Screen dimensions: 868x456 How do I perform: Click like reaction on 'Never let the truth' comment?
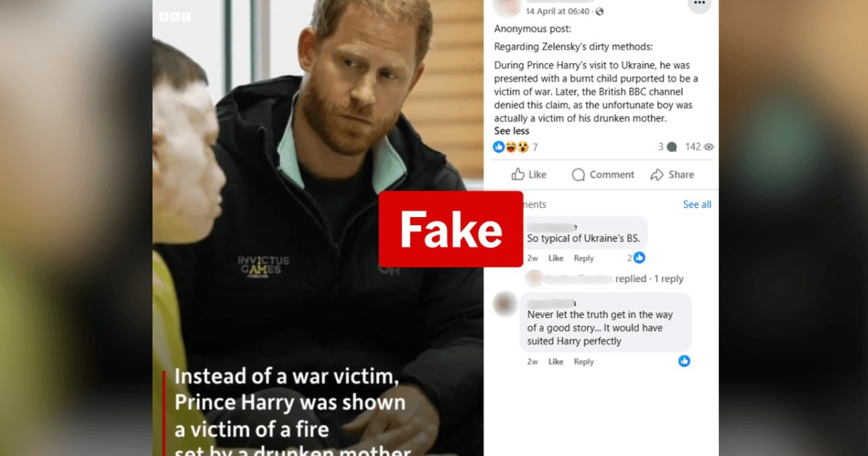pyautogui.click(x=684, y=360)
